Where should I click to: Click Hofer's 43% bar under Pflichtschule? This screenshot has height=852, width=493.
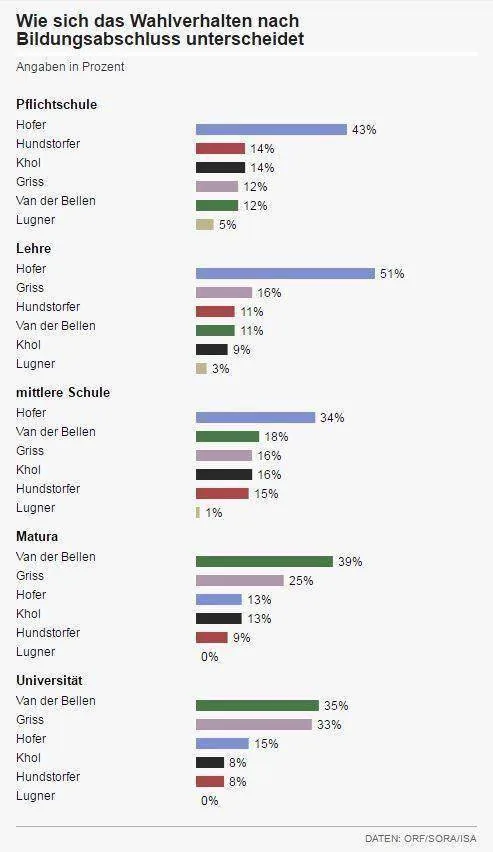coord(271,129)
